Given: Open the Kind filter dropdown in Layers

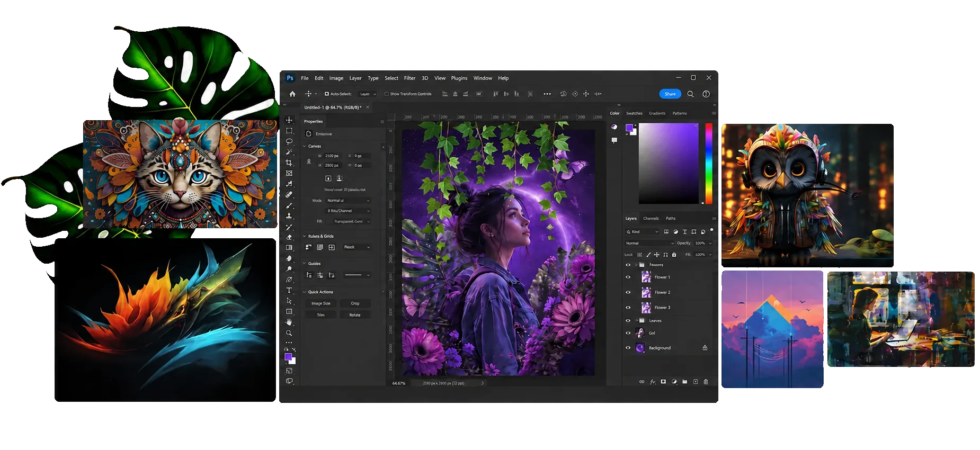Looking at the screenshot, I should pos(642,232).
